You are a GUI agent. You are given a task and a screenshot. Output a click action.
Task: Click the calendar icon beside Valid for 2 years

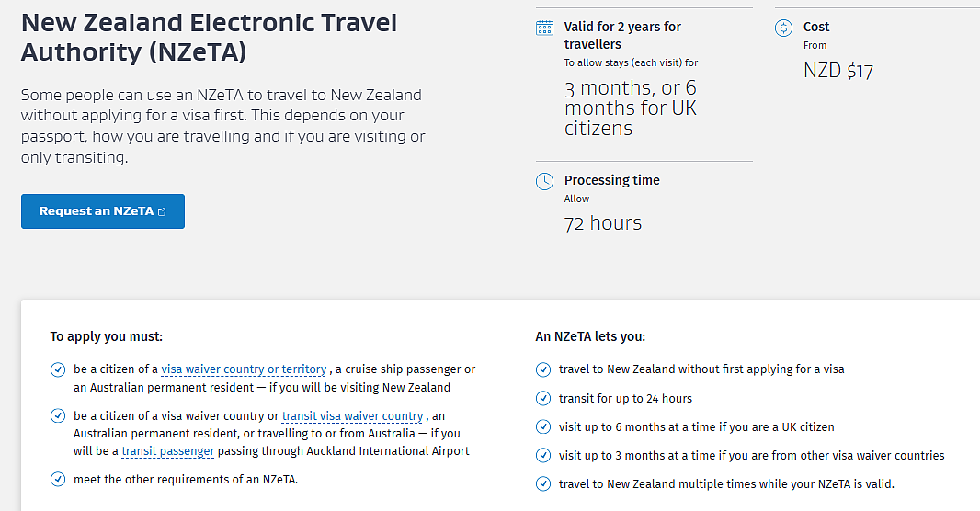click(x=544, y=28)
